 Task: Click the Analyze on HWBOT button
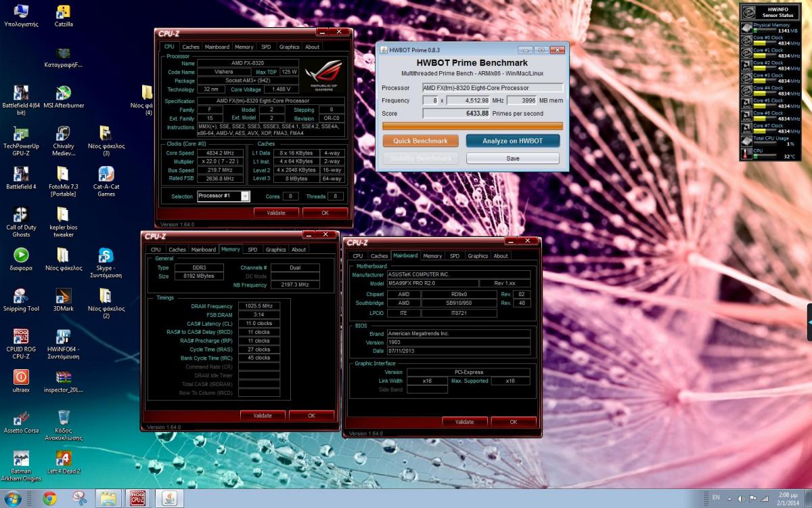[x=512, y=141]
